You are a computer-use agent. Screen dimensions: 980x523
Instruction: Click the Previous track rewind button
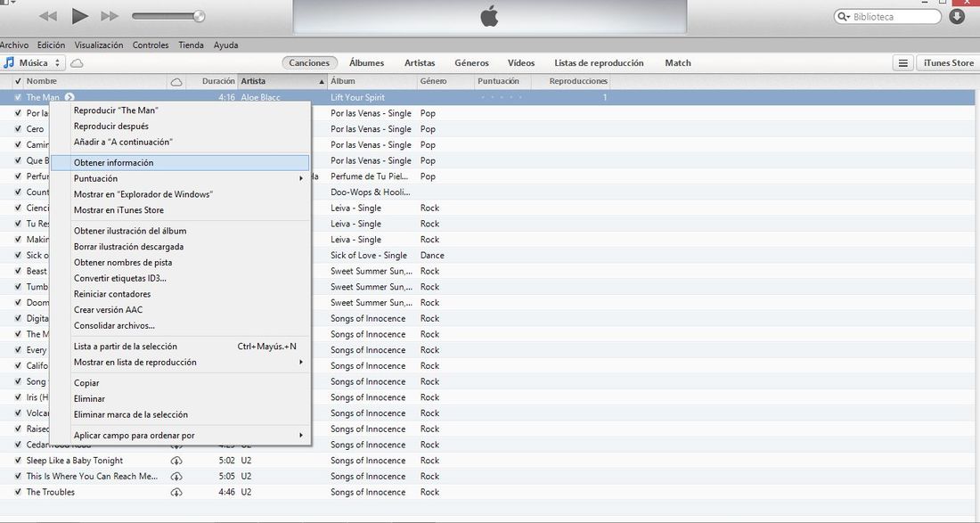[x=48, y=16]
